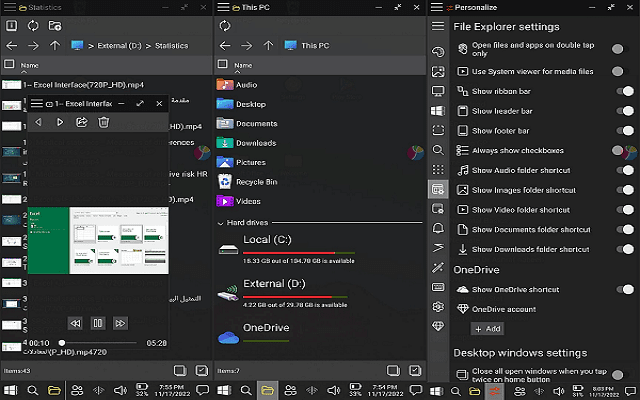Screen dimensions: 640x400
Task: Turn off Show Images folder shortcut
Action: [x=625, y=190]
